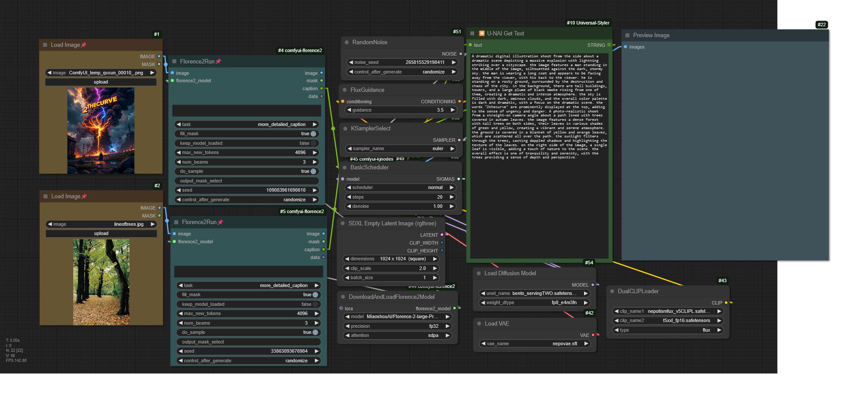
Task: Collapse the Preview Image node using its title square
Action: pyautogui.click(x=627, y=35)
